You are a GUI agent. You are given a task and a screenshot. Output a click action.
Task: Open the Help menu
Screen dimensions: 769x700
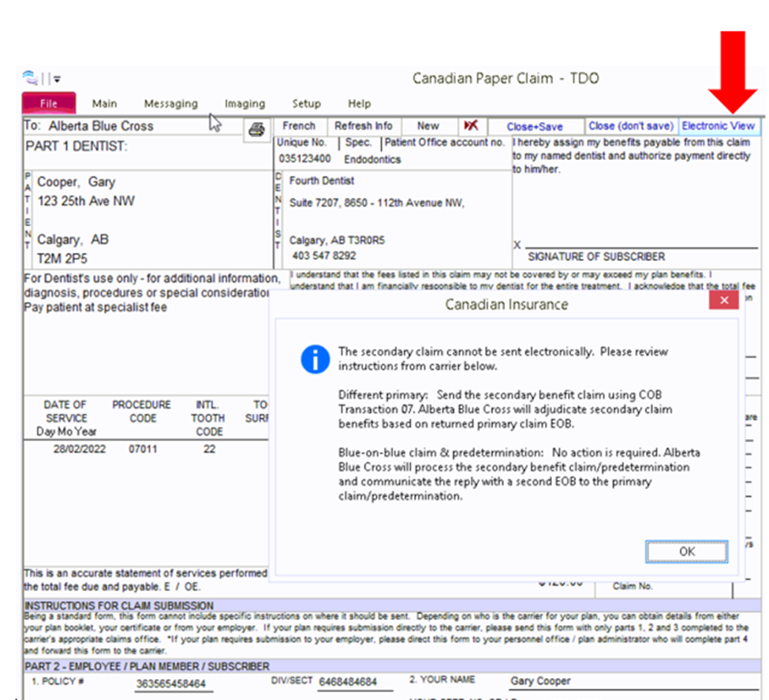click(359, 103)
